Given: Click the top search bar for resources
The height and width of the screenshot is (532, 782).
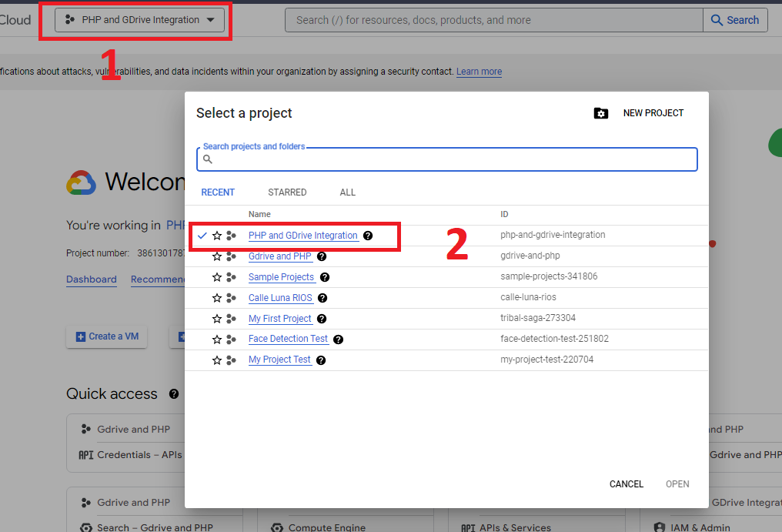Looking at the screenshot, I should 493,20.
